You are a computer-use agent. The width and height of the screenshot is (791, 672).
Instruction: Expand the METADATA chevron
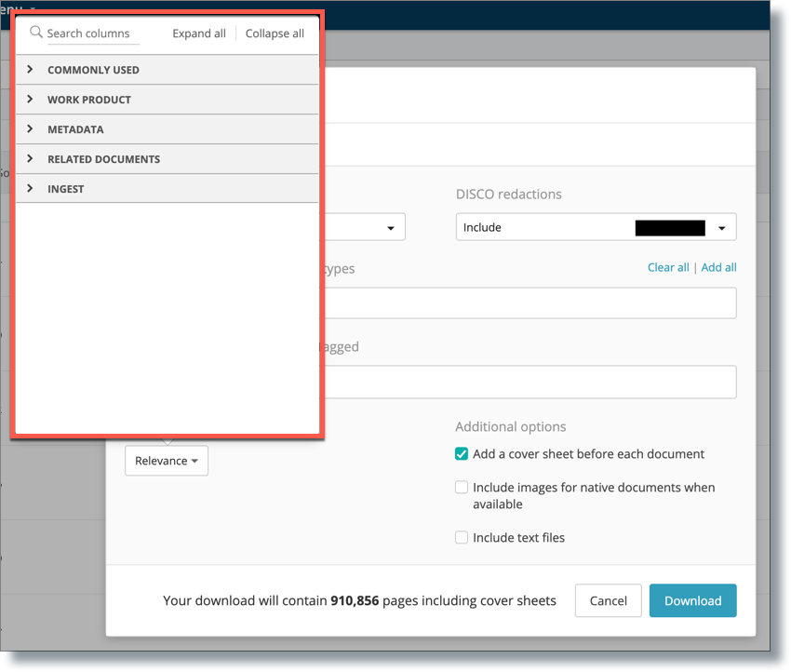pos(30,128)
